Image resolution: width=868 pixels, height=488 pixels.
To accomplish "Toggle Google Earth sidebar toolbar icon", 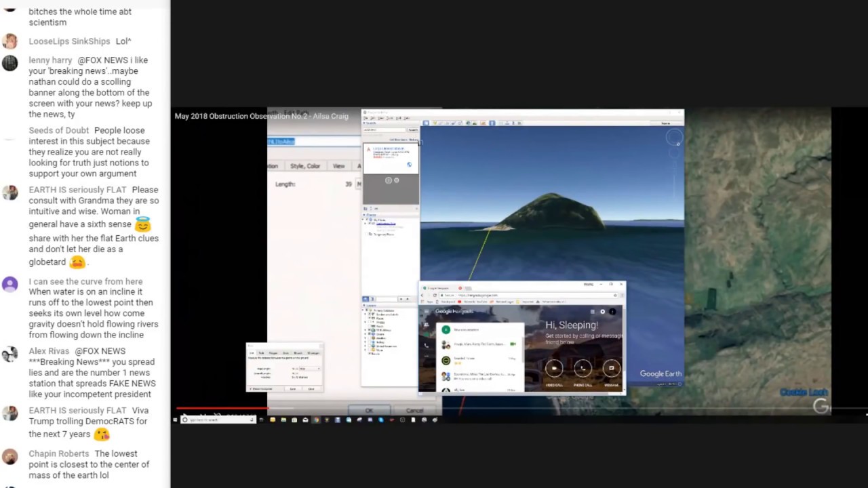I will 426,123.
